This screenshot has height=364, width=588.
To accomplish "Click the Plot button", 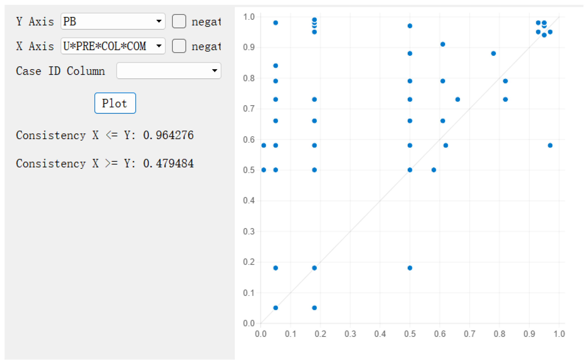I will pos(115,103).
